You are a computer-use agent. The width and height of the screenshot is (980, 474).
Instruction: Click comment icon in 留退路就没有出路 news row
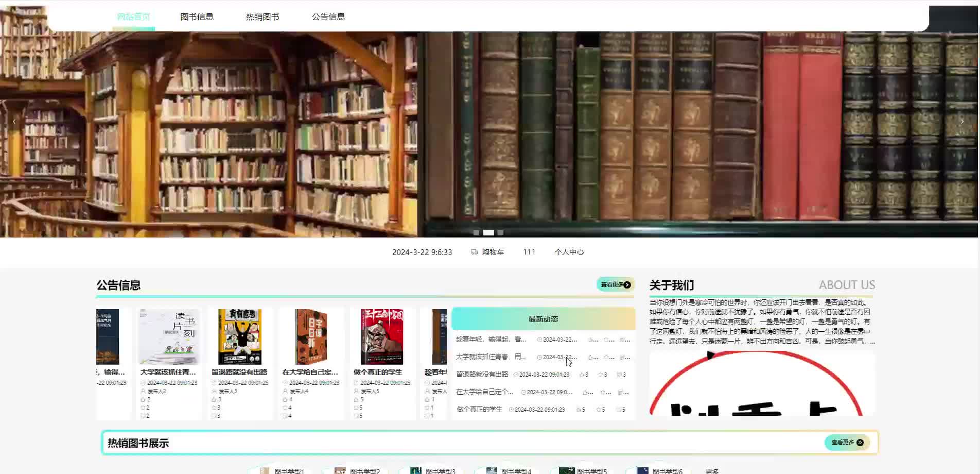click(x=619, y=375)
